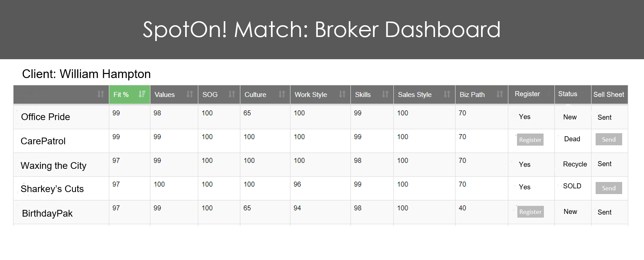Viewport: 644px width, 260px height.
Task: Change BirthdayPak status from New
Action: coord(570,212)
